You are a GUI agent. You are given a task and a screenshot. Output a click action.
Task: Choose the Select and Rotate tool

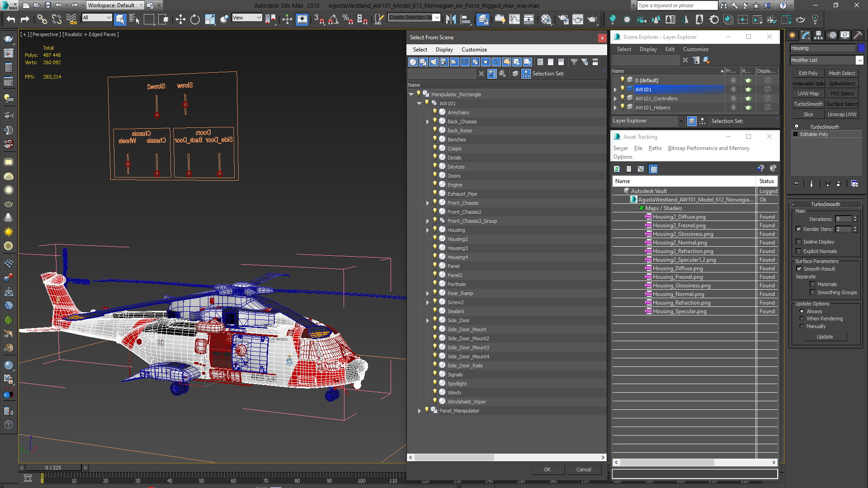pos(195,19)
